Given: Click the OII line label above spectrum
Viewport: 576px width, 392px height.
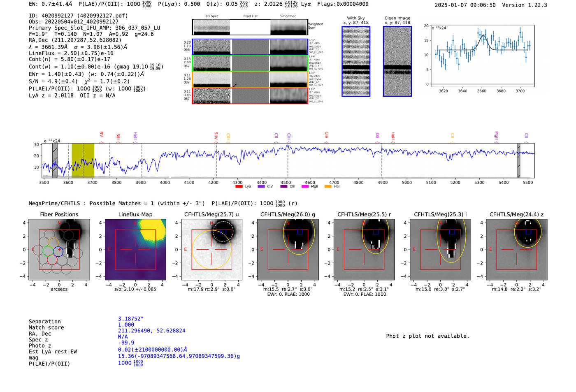Looking at the screenshot, I should click(377, 136).
